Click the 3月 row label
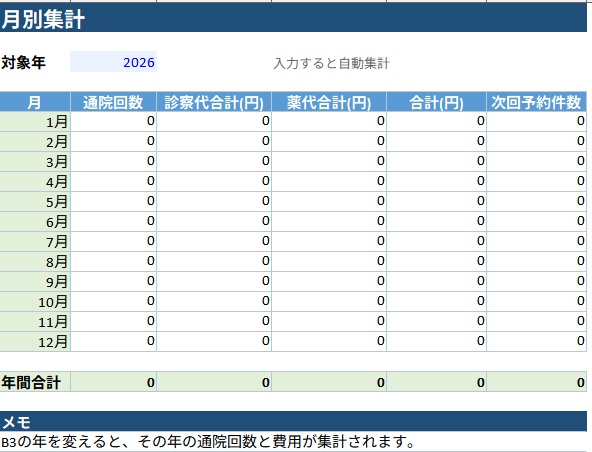The height and width of the screenshot is (452, 592). click(35, 162)
